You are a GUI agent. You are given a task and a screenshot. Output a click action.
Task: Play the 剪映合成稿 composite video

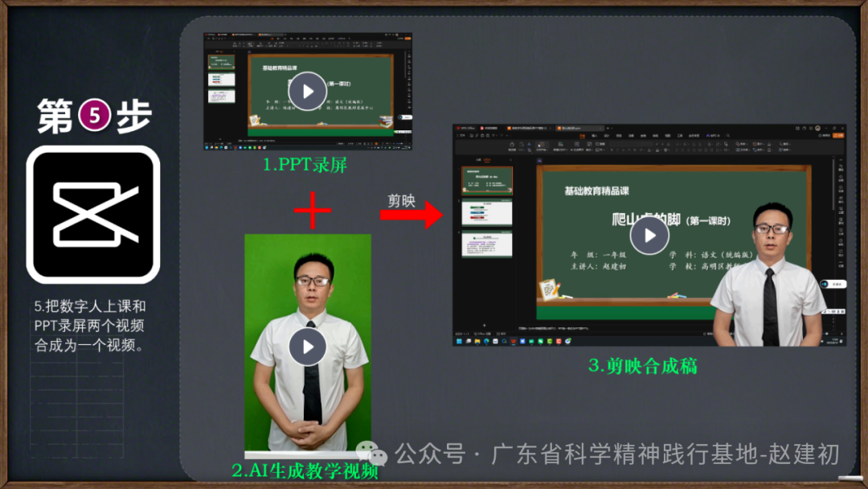pyautogui.click(x=649, y=236)
